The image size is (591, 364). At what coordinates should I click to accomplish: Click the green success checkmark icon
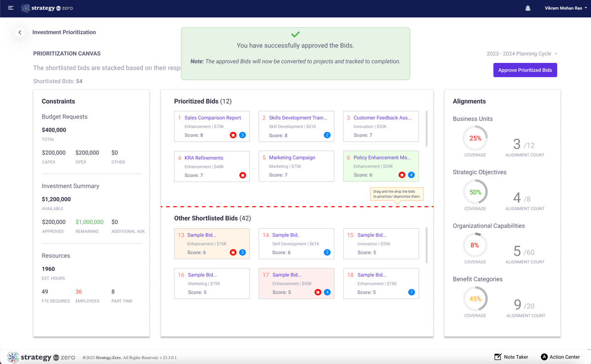(x=295, y=34)
